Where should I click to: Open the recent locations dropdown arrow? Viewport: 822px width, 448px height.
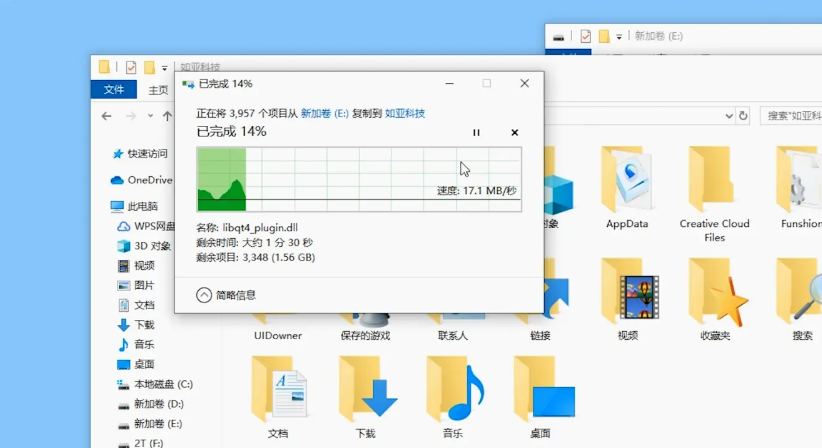pos(152,116)
